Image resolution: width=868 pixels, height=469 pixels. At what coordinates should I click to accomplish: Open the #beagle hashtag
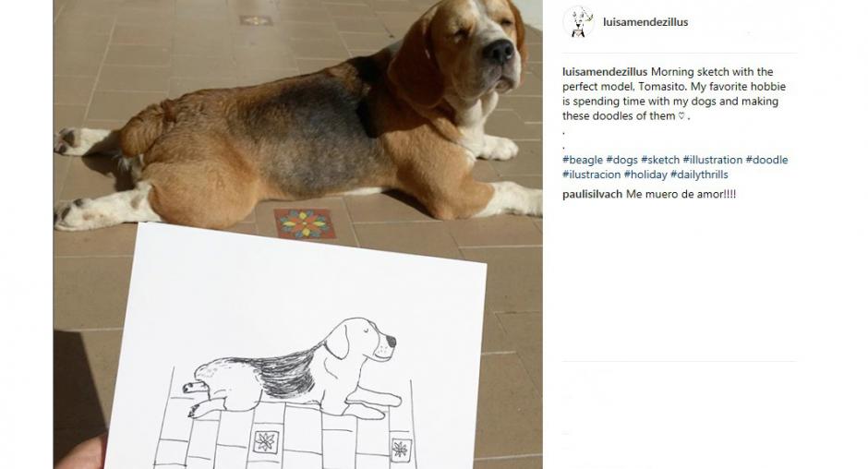point(583,160)
